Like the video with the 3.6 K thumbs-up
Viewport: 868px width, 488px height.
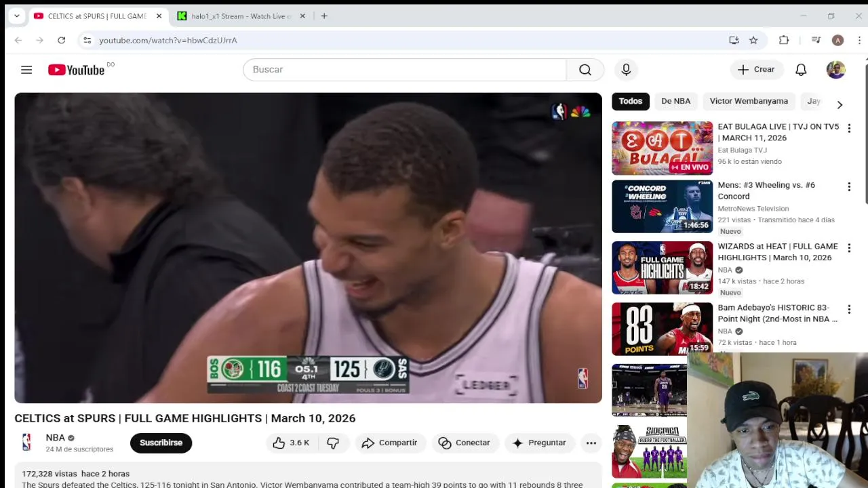290,443
